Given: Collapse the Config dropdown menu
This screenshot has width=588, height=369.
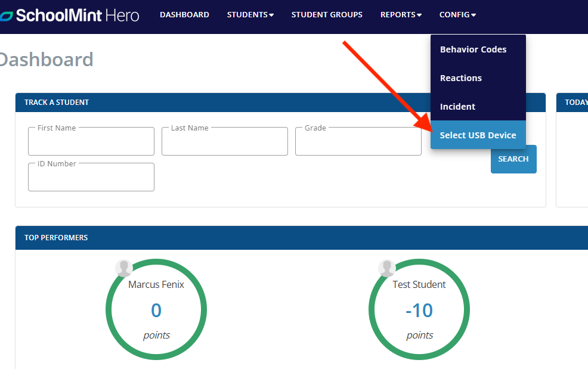Looking at the screenshot, I should point(457,15).
